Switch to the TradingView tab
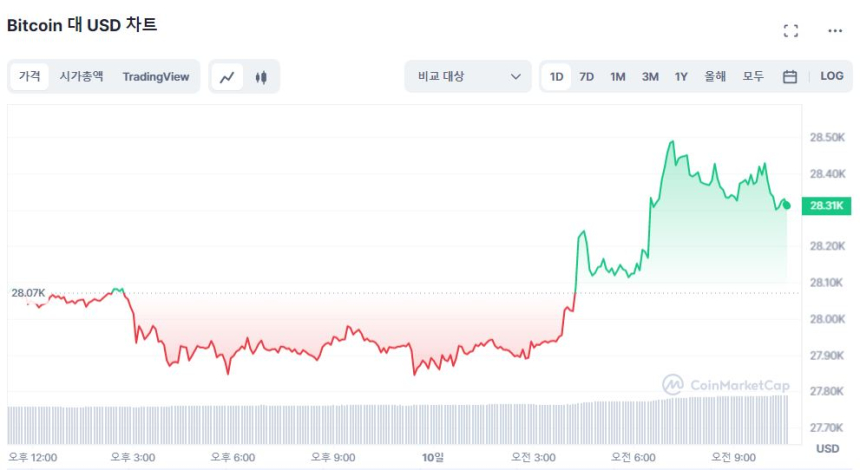The height and width of the screenshot is (470, 860). (x=156, y=77)
